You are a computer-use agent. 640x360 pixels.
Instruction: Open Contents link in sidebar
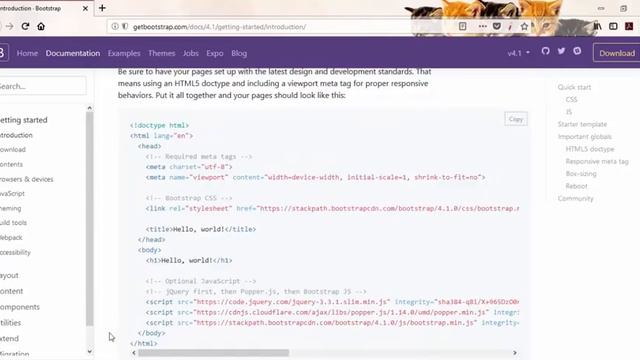(x=11, y=164)
